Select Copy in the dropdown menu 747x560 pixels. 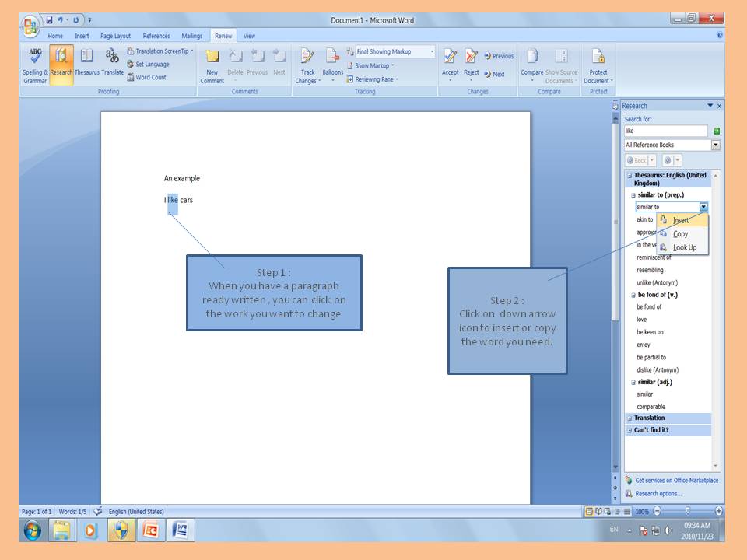pyautogui.click(x=680, y=234)
